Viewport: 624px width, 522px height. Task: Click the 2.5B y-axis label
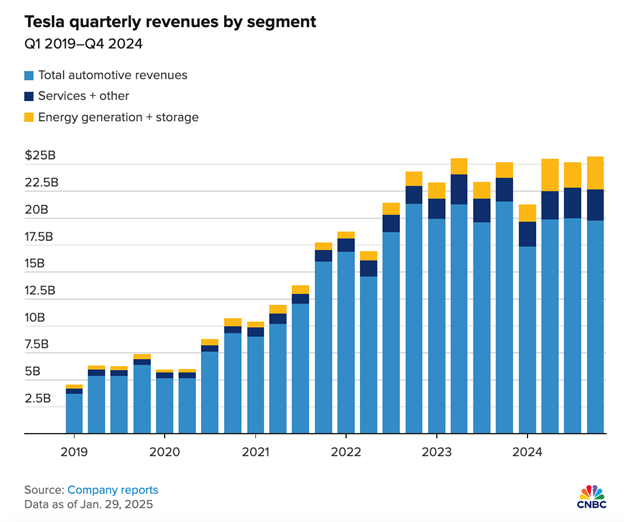coord(38,398)
